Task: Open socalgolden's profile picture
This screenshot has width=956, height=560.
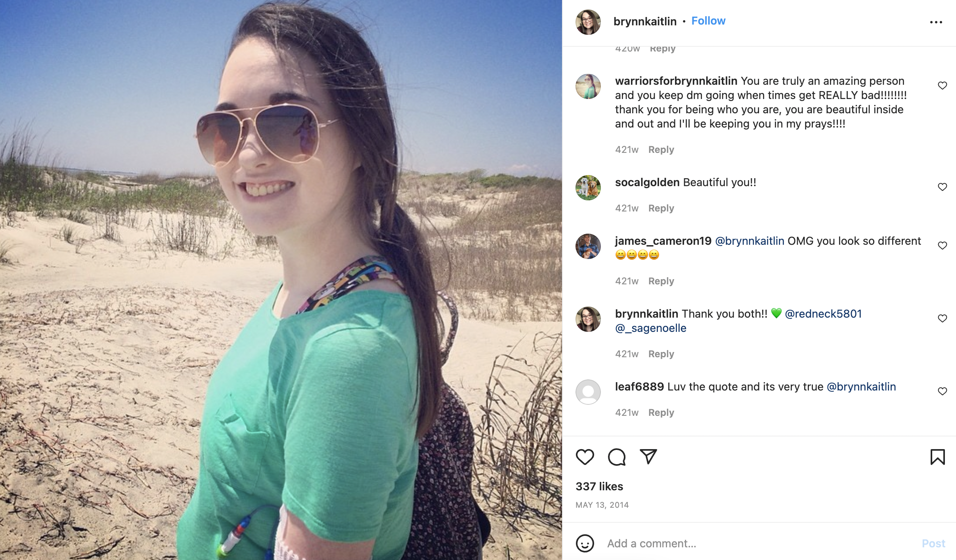Action: [588, 187]
